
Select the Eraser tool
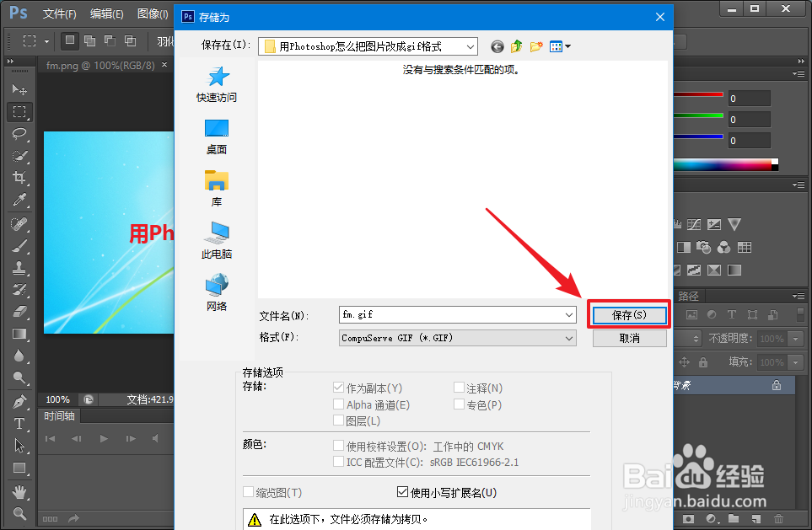click(19, 312)
